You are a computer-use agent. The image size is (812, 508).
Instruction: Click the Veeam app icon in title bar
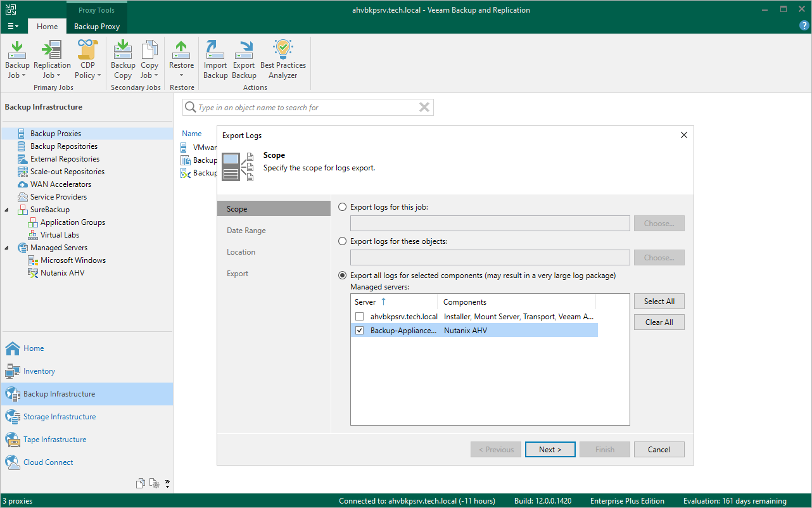(x=11, y=10)
